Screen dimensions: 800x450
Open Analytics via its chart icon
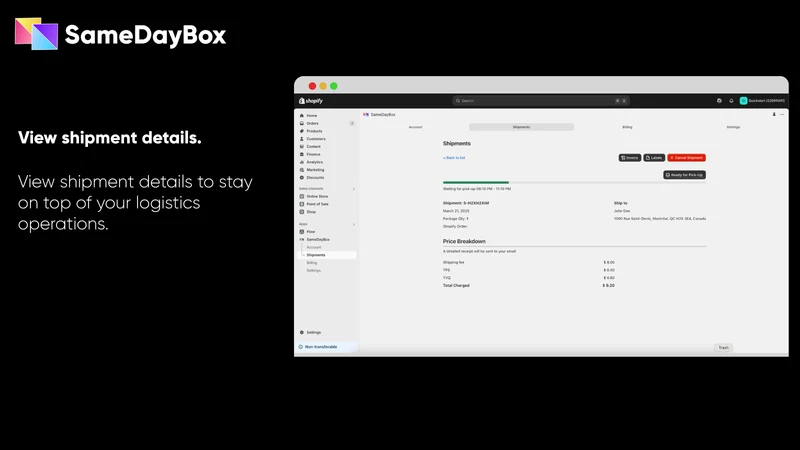302,162
